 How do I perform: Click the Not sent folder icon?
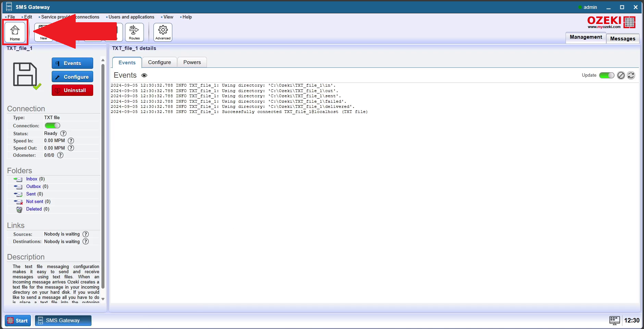coord(18,202)
